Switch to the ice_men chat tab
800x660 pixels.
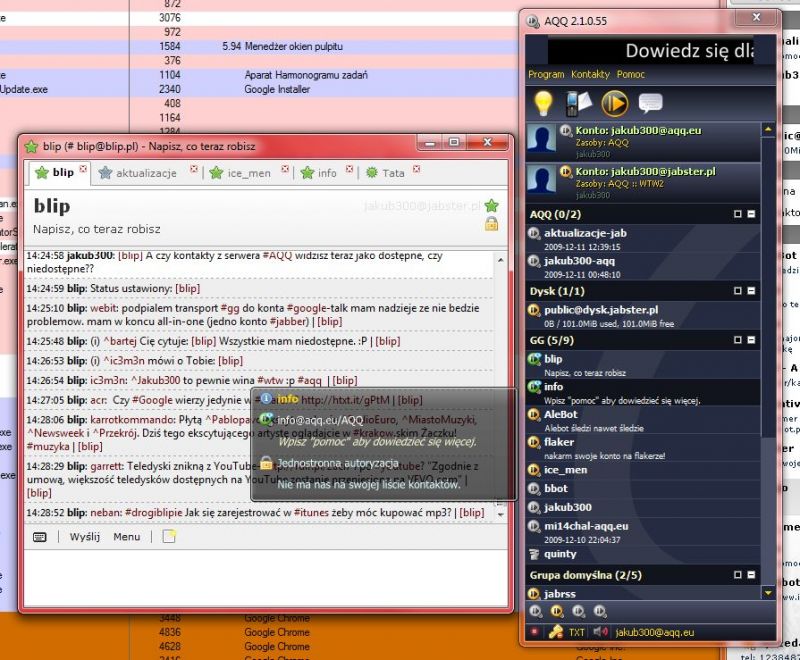coord(249,173)
